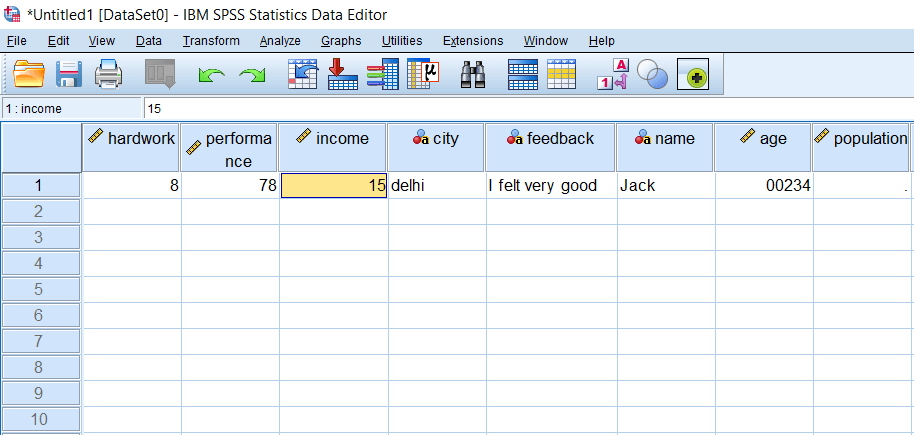Select the feedback column header

coord(550,147)
